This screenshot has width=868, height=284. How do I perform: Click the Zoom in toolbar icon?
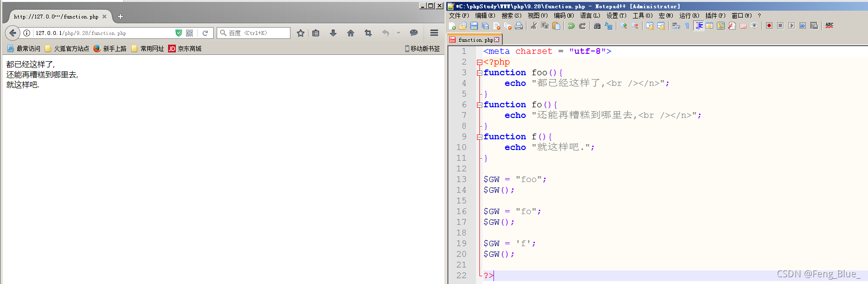(x=624, y=26)
